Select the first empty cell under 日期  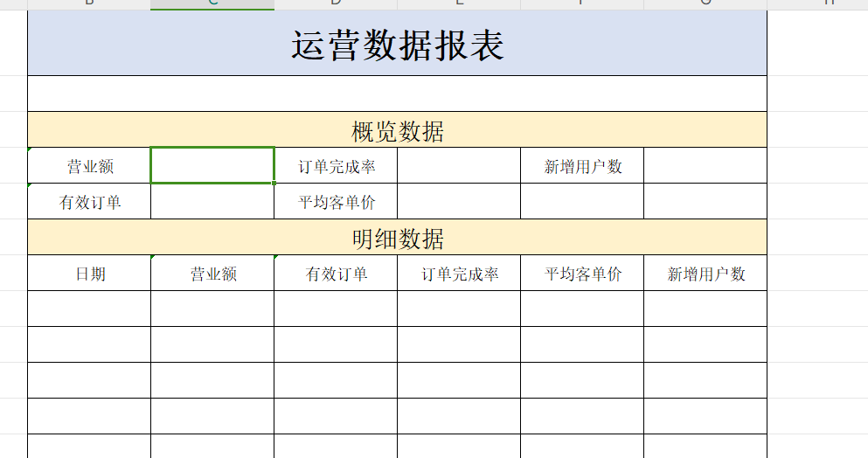(90, 309)
